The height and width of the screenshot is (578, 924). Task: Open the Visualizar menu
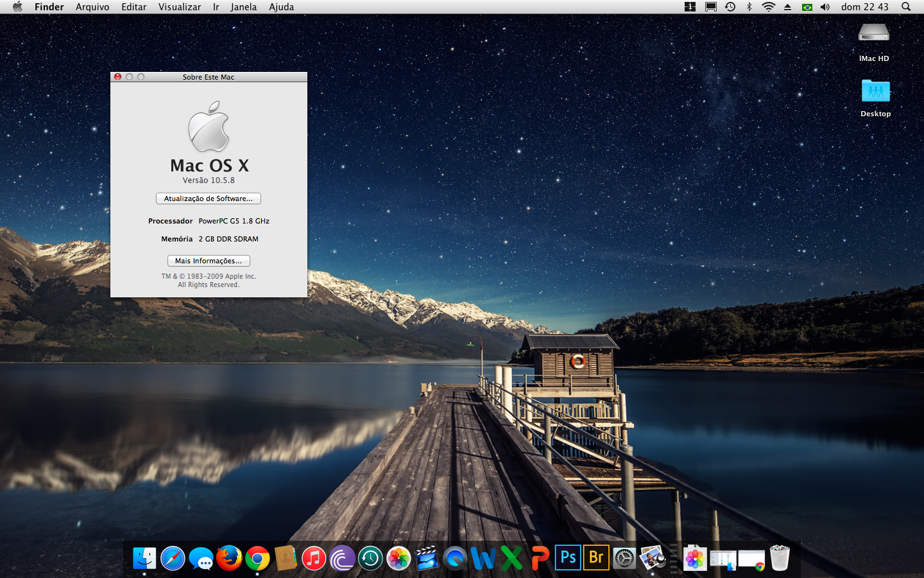(x=180, y=7)
